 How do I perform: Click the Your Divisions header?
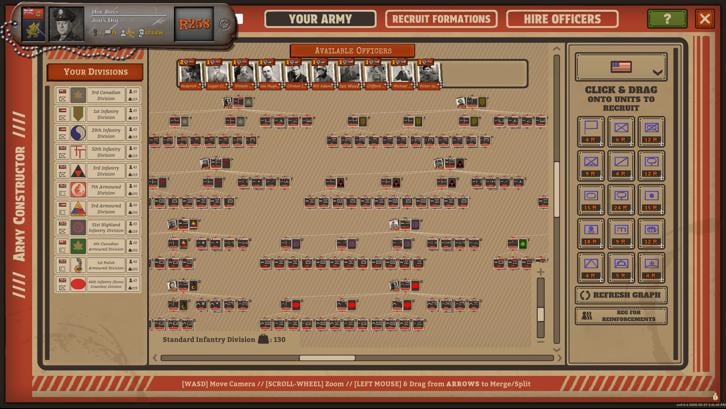(95, 72)
